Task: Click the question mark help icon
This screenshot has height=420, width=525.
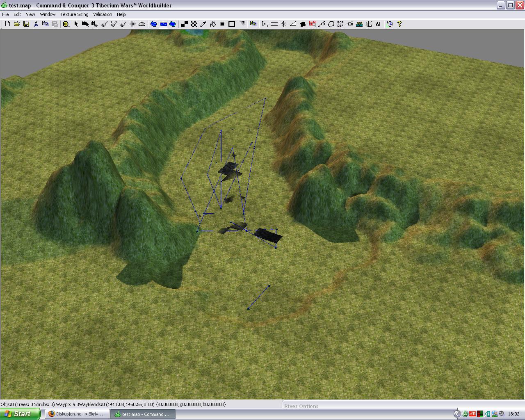Action: [399, 24]
